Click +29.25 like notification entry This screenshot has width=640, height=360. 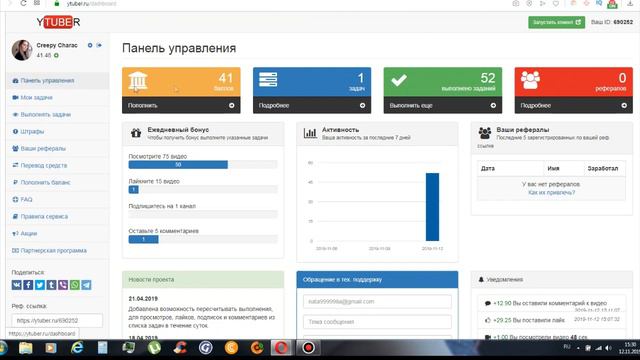click(x=551, y=320)
